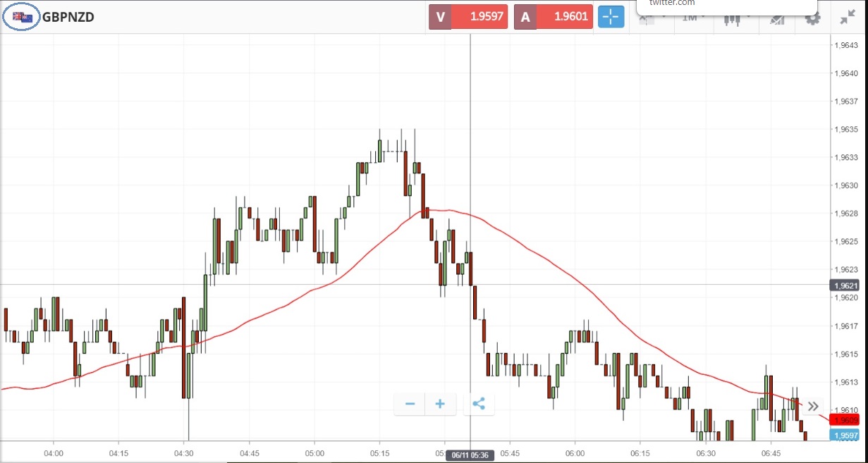Screen dimensions: 868x463
Task: Click the 1.9613 price axis label
Action: [845, 382]
